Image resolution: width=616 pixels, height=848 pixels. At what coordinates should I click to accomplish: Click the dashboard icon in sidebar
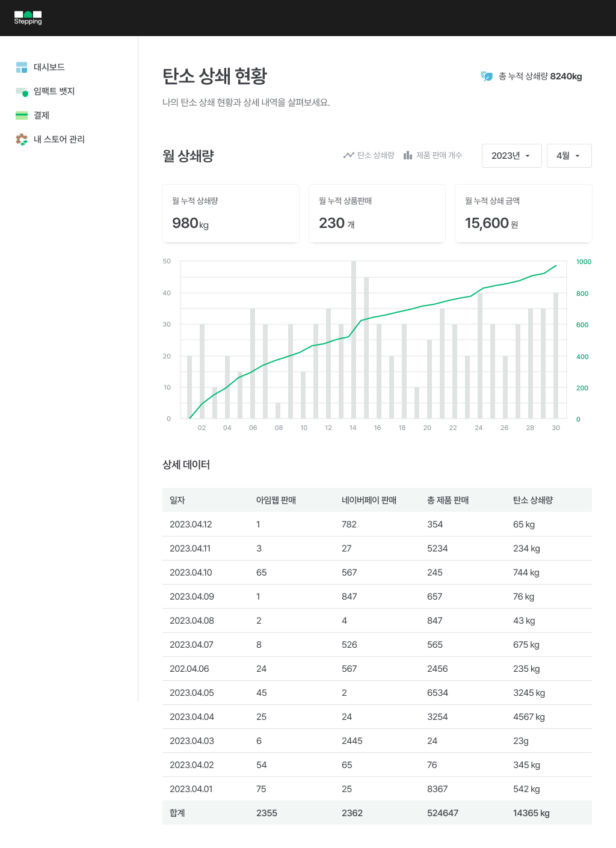tap(22, 67)
